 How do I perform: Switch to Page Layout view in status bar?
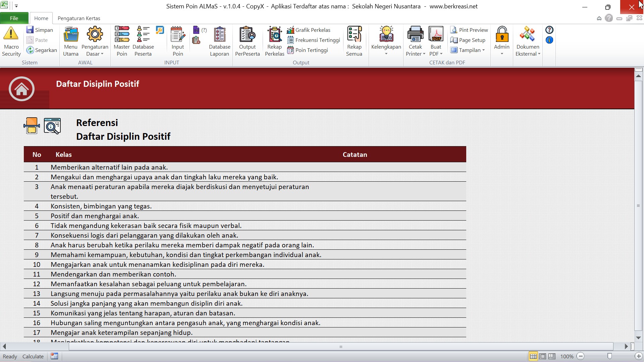pyautogui.click(x=542, y=356)
